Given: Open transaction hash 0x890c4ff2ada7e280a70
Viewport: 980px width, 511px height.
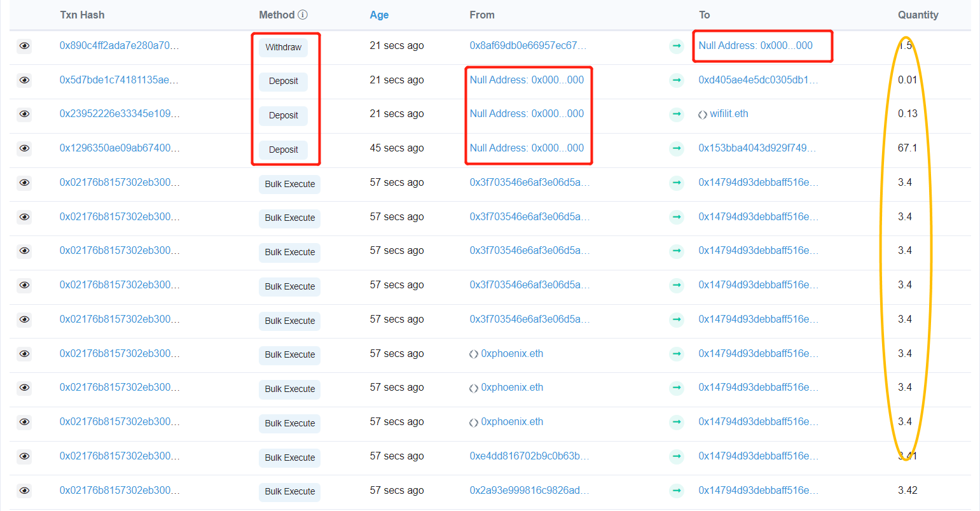Looking at the screenshot, I should (x=119, y=46).
